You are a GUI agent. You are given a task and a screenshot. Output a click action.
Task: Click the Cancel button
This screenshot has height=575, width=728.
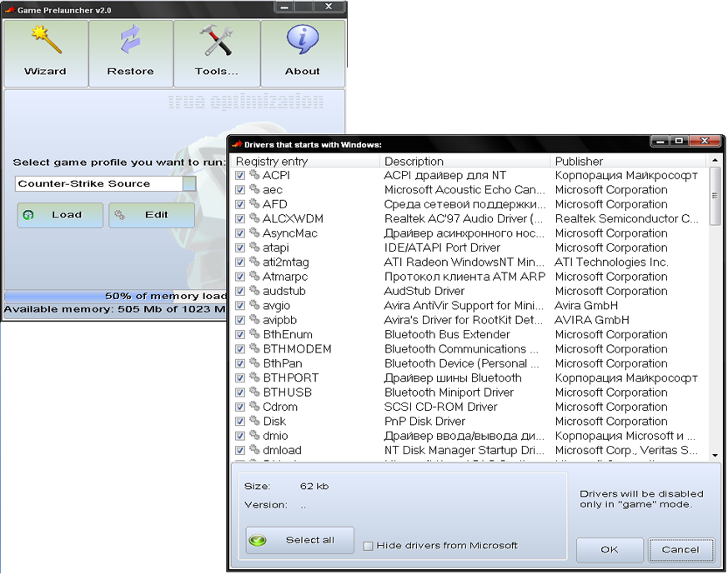click(680, 550)
